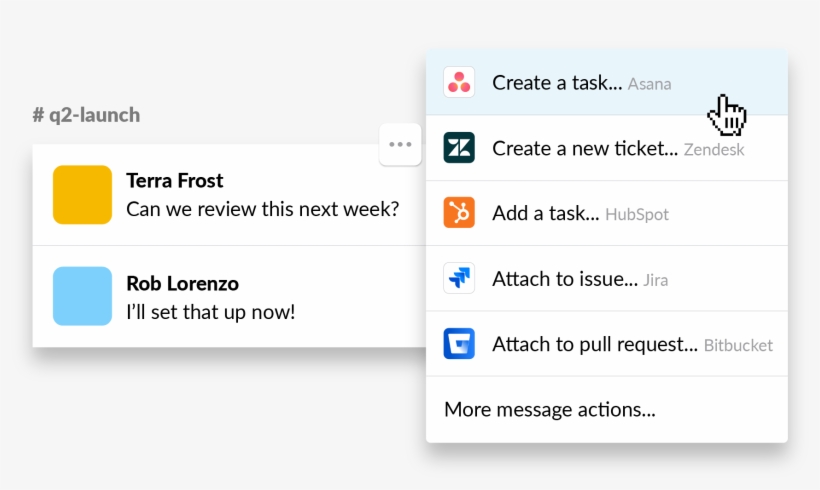Viewport: 820px width, 490px height.
Task: Click the name Rob Lorenzo
Action: pos(183,283)
